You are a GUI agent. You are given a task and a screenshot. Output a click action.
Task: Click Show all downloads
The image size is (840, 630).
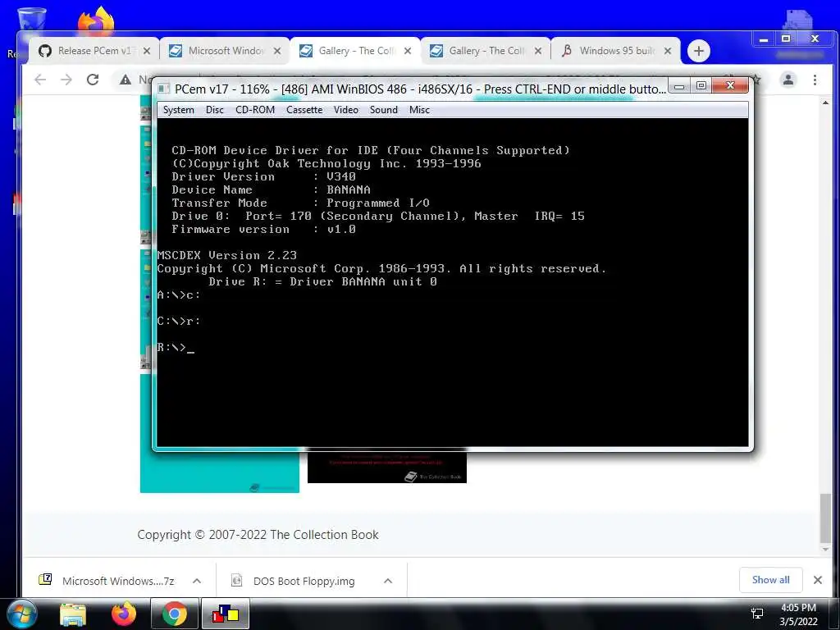[770, 580]
